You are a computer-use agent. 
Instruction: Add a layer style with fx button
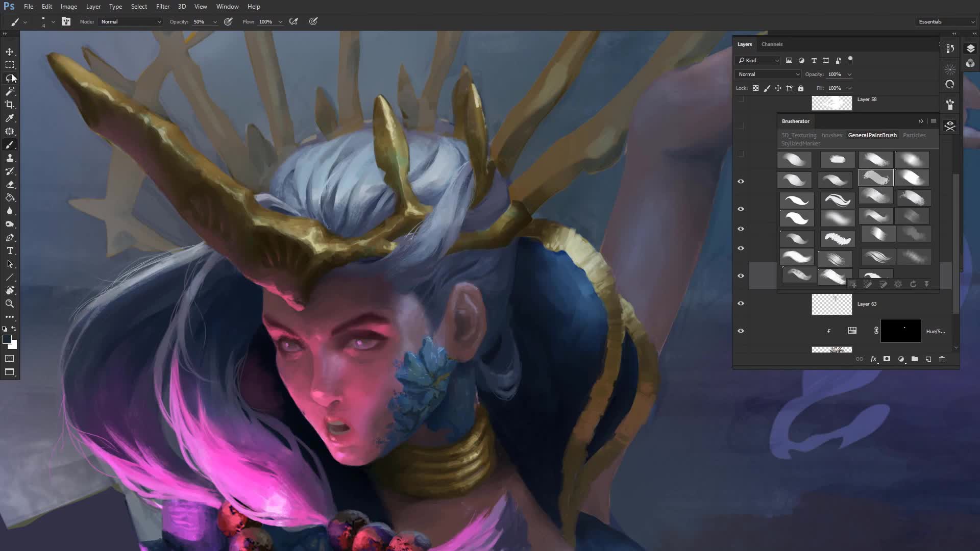(873, 359)
